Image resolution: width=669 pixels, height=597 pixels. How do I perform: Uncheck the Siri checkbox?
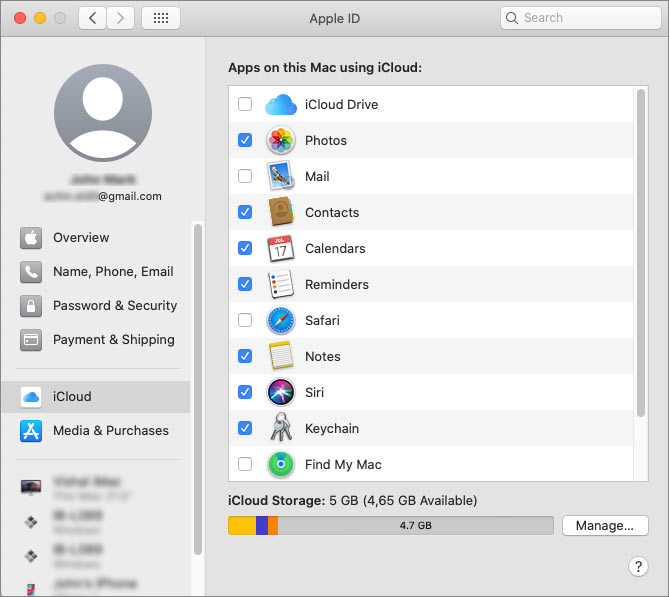[245, 392]
